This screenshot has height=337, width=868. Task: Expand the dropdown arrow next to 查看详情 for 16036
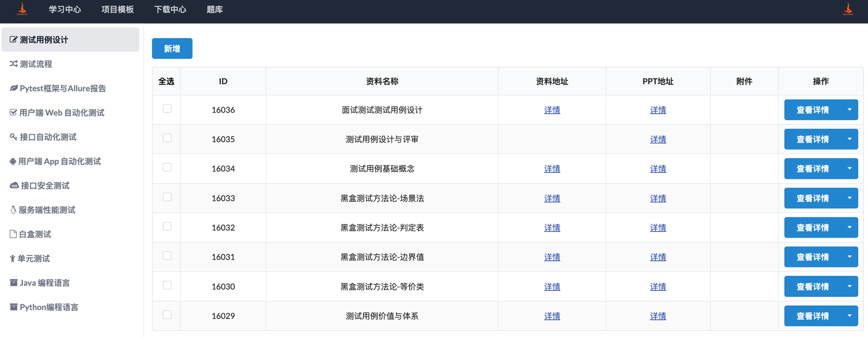tap(849, 110)
